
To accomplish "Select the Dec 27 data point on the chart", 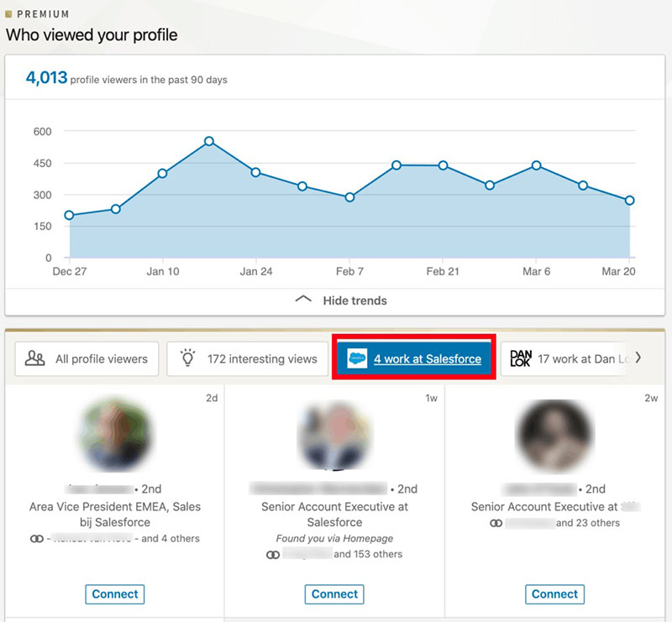I will tap(69, 215).
